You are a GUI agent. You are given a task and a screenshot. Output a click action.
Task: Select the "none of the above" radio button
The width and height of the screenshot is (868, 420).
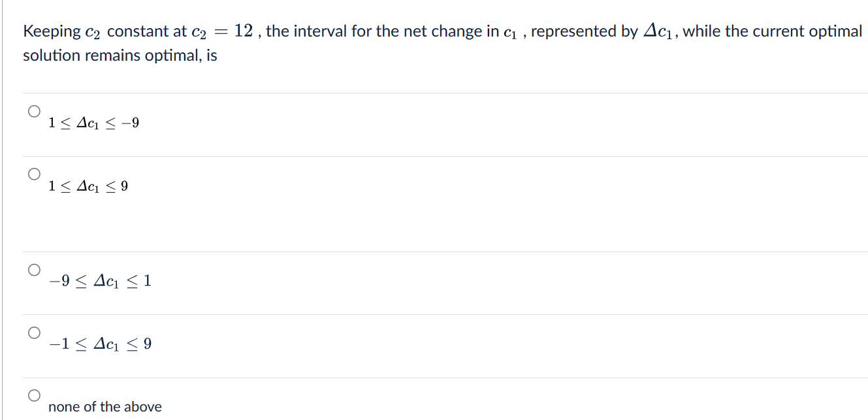[x=34, y=395]
